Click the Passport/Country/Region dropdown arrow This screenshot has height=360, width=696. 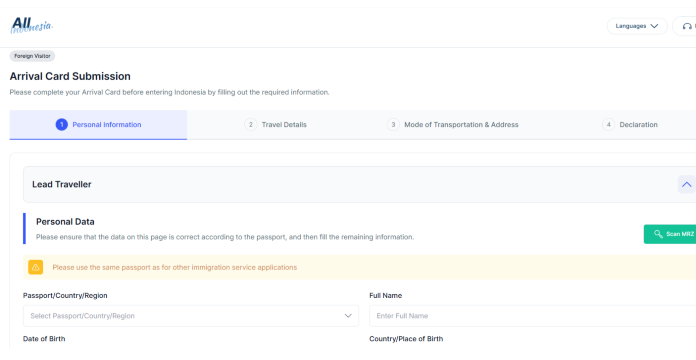(x=348, y=316)
